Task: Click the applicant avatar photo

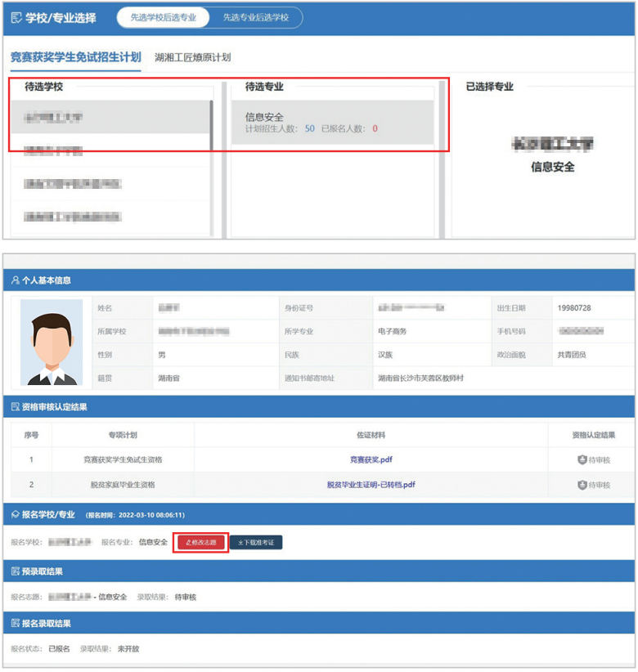Action: coord(52,343)
